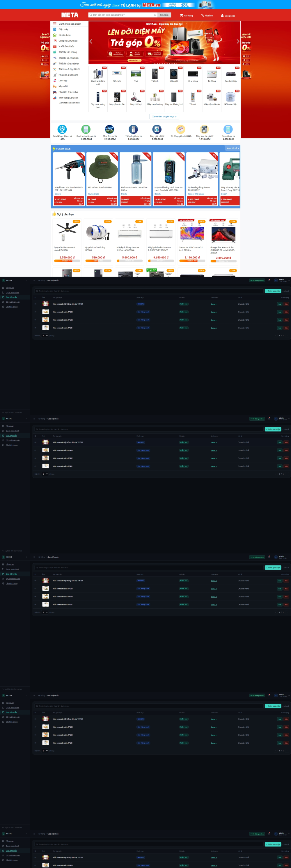Go to the next banner slide arrow
The height and width of the screenshot is (868, 291).
pos(238,42)
